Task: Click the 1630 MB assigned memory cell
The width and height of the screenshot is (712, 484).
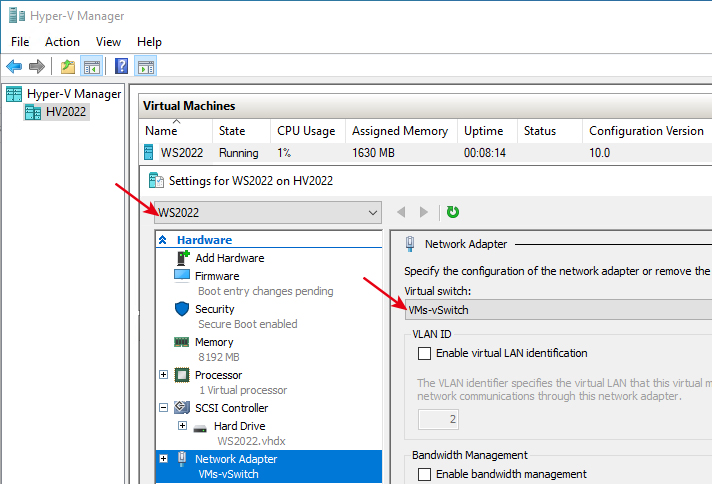Action: [373, 153]
